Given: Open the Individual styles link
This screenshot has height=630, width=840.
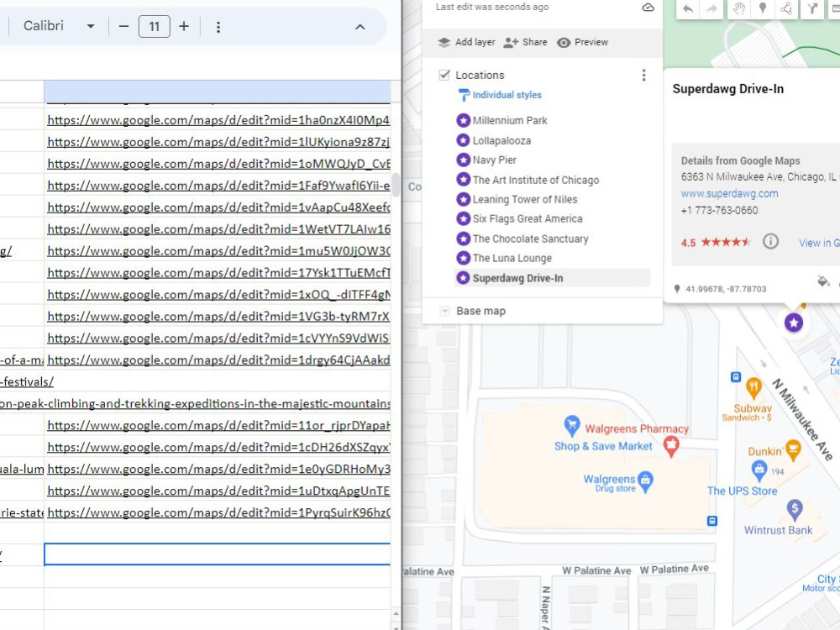Looking at the screenshot, I should [507, 96].
